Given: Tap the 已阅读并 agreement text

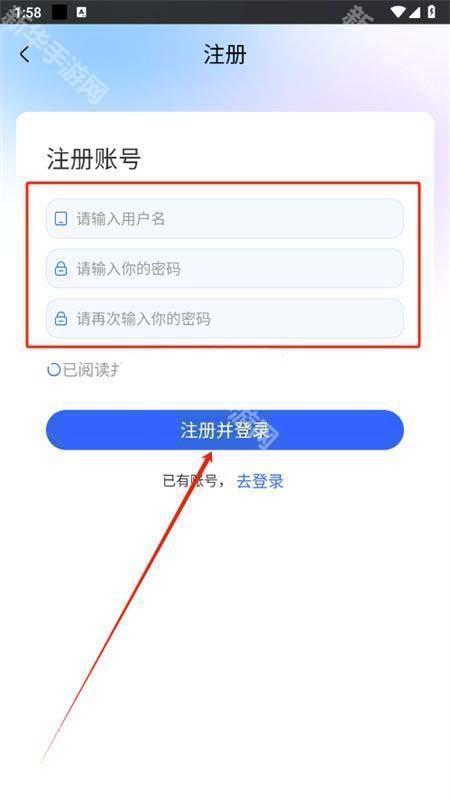Looking at the screenshot, I should click(x=91, y=369).
